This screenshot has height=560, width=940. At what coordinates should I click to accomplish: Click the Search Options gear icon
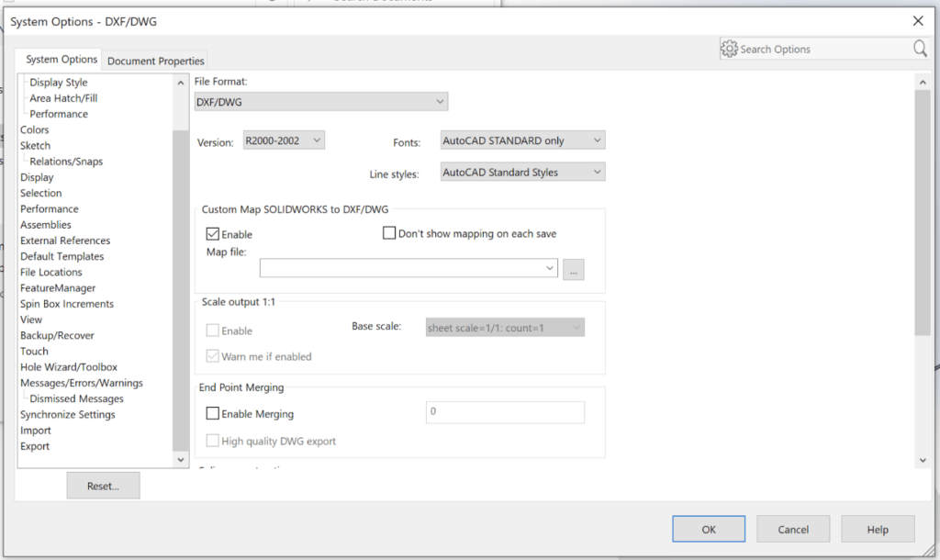tap(728, 49)
